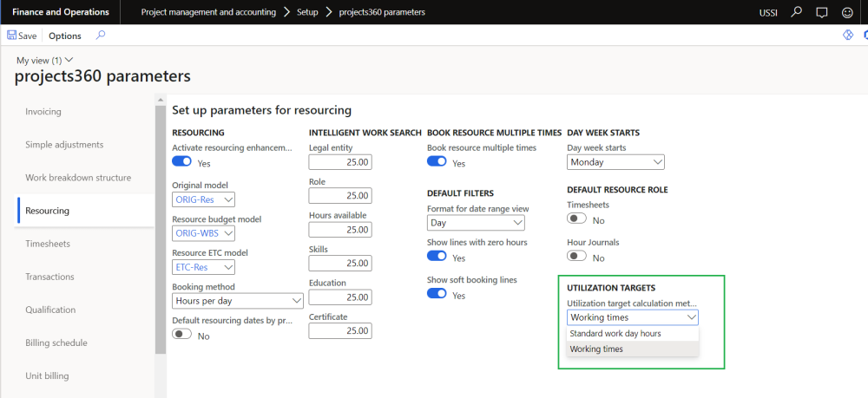Enable Timesheets default resource role toggle

click(x=576, y=219)
